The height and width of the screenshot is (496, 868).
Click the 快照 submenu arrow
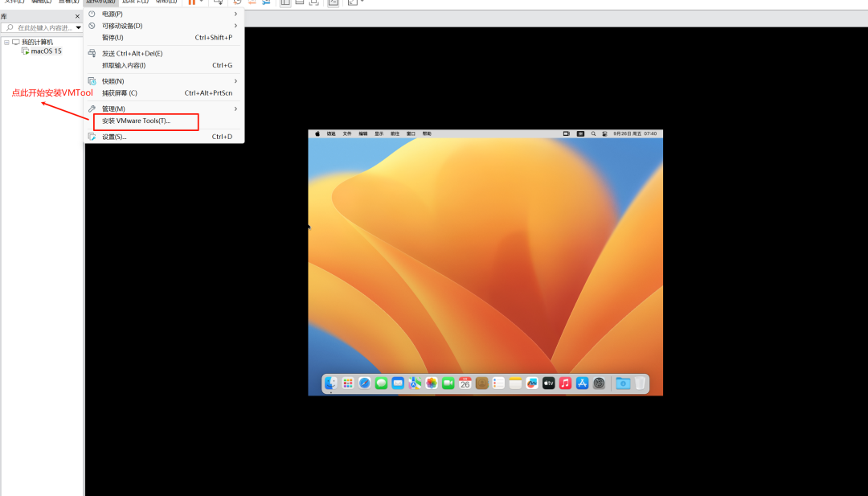[235, 81]
